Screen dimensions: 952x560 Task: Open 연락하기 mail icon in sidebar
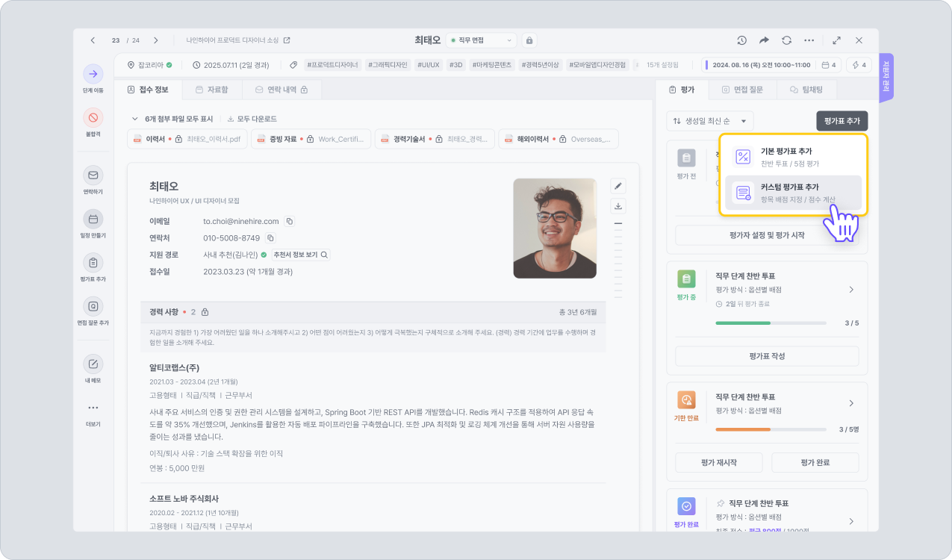93,175
